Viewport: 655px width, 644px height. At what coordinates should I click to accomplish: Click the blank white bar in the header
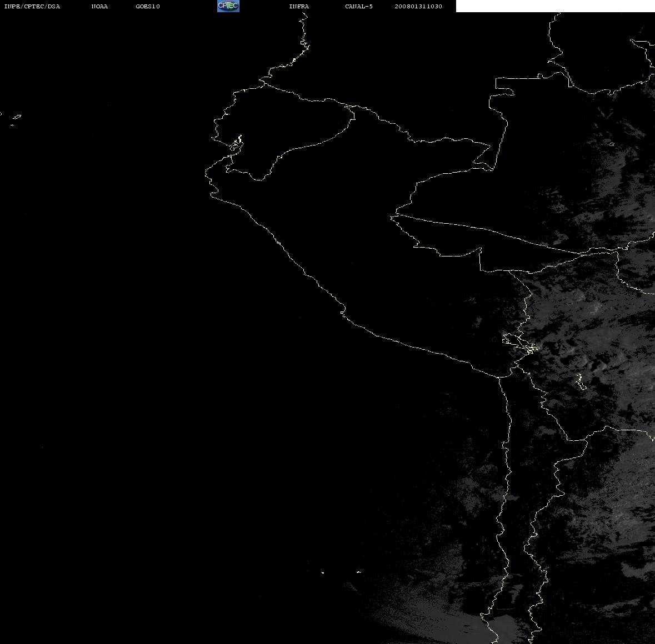555,6
